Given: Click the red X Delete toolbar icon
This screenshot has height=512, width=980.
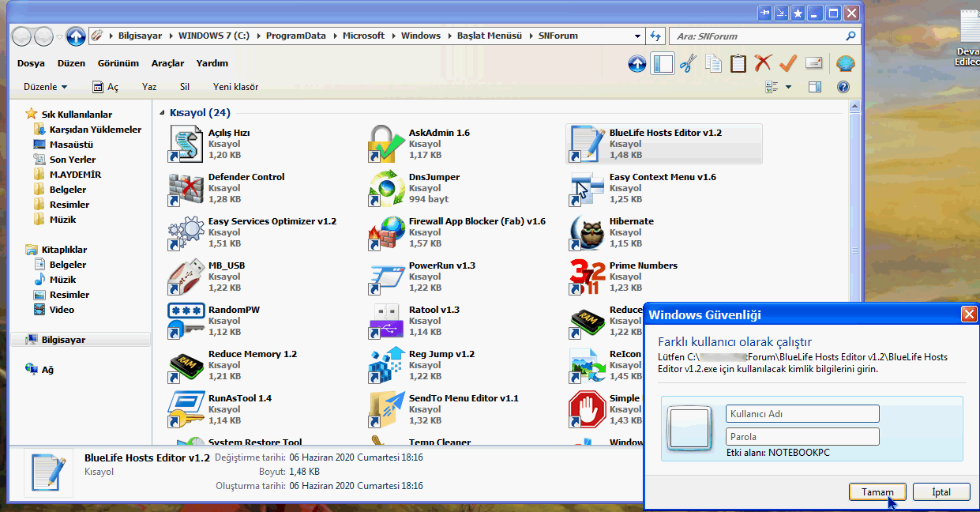Looking at the screenshot, I should (x=763, y=64).
